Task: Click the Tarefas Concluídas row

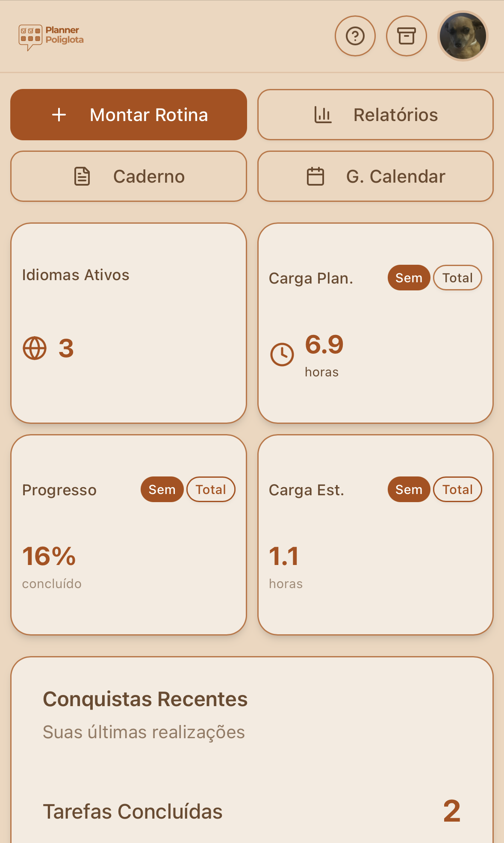Action: click(x=252, y=811)
